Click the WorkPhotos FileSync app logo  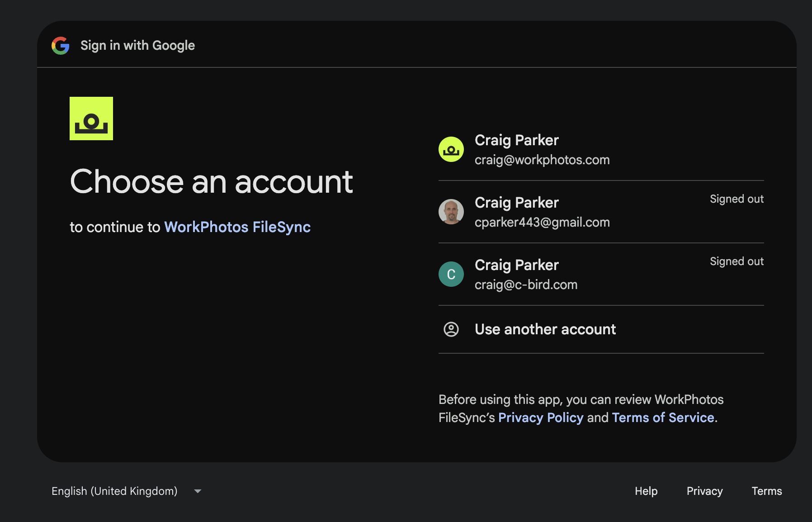coord(91,119)
